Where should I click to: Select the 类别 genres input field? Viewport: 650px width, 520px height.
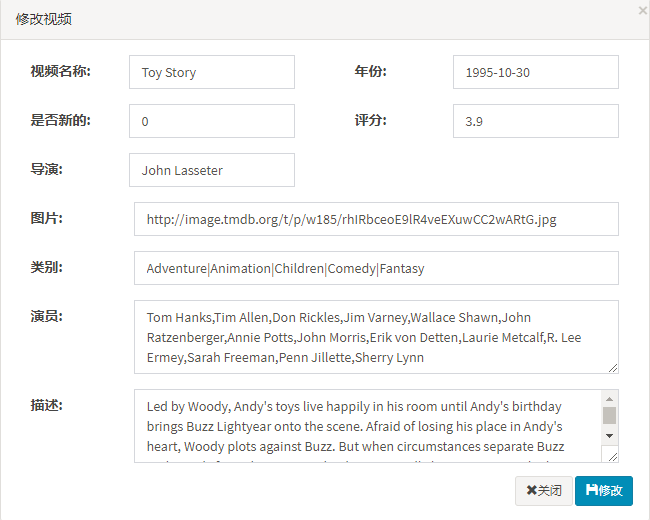tap(376, 268)
